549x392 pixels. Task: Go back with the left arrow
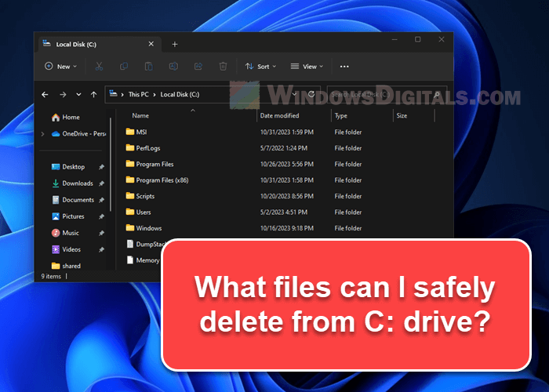click(45, 95)
